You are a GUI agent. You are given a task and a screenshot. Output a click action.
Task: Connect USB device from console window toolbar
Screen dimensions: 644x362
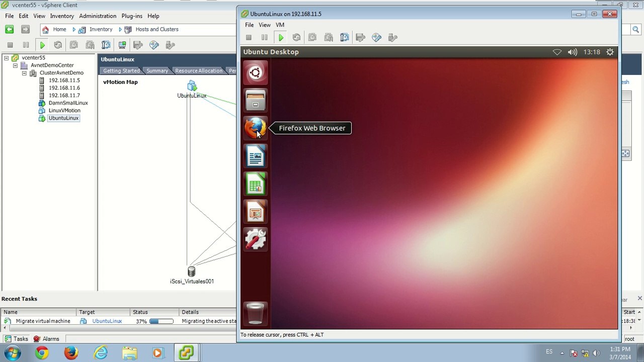tap(393, 37)
